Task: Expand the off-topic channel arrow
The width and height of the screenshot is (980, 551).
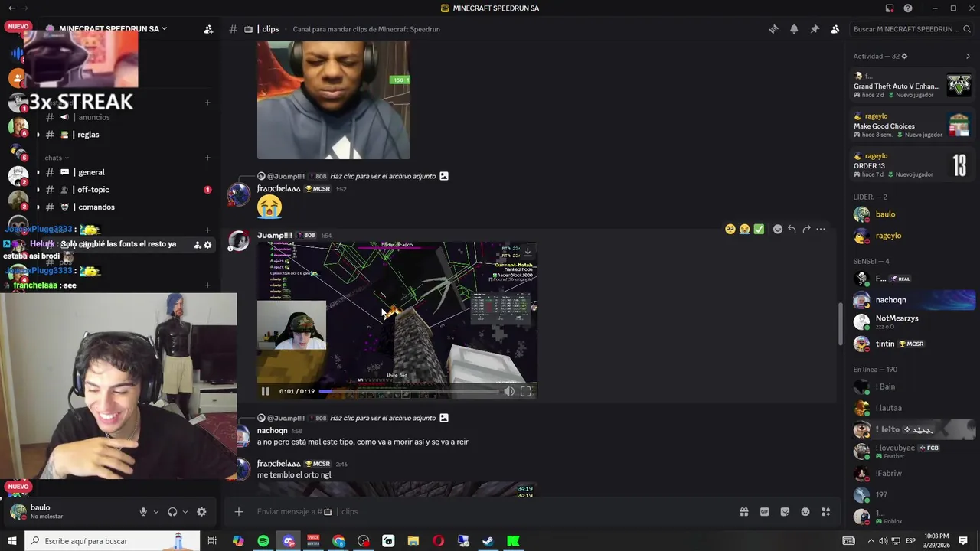Action: click(x=38, y=190)
